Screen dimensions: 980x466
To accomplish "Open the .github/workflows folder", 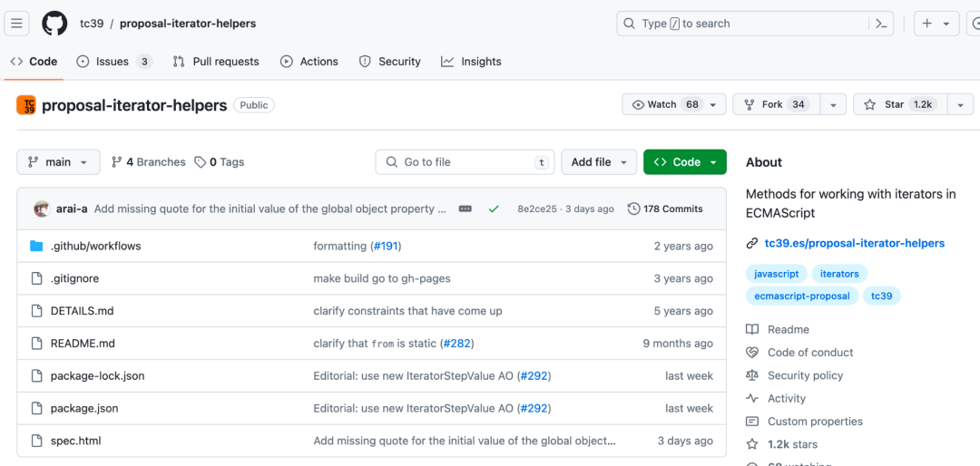I will pos(95,246).
